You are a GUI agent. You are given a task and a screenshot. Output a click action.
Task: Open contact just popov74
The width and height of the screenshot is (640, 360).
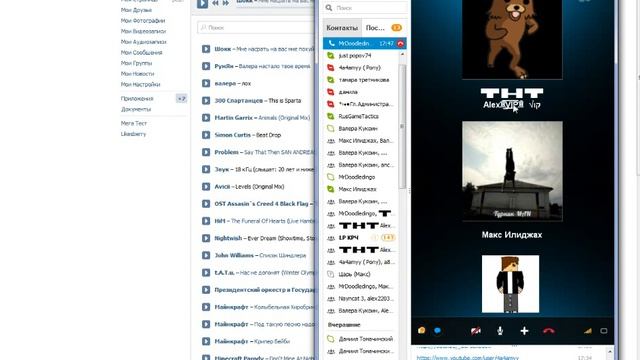[x=355, y=56]
